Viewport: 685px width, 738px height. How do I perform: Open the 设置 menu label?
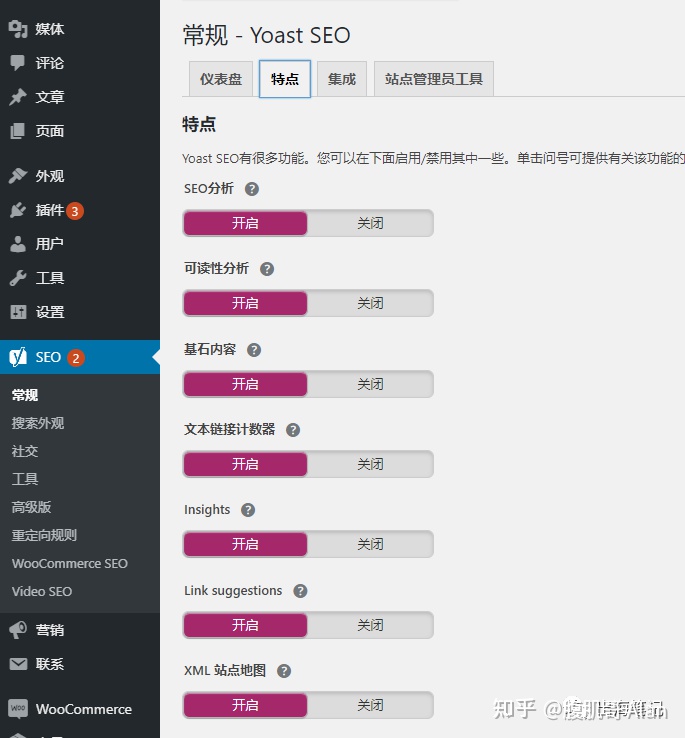click(50, 312)
